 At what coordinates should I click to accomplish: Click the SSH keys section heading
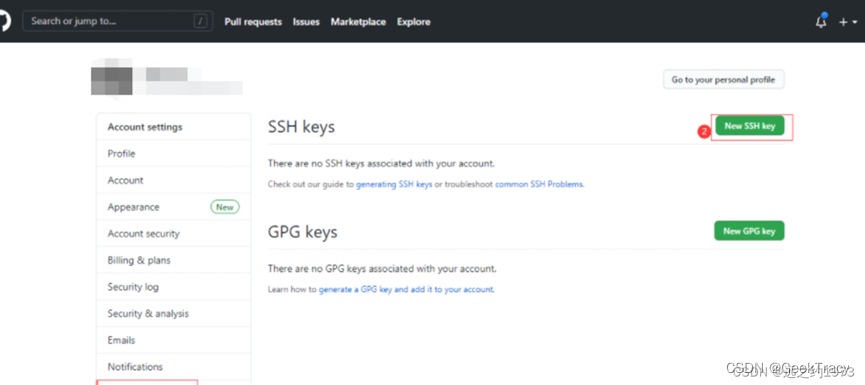pos(301,127)
